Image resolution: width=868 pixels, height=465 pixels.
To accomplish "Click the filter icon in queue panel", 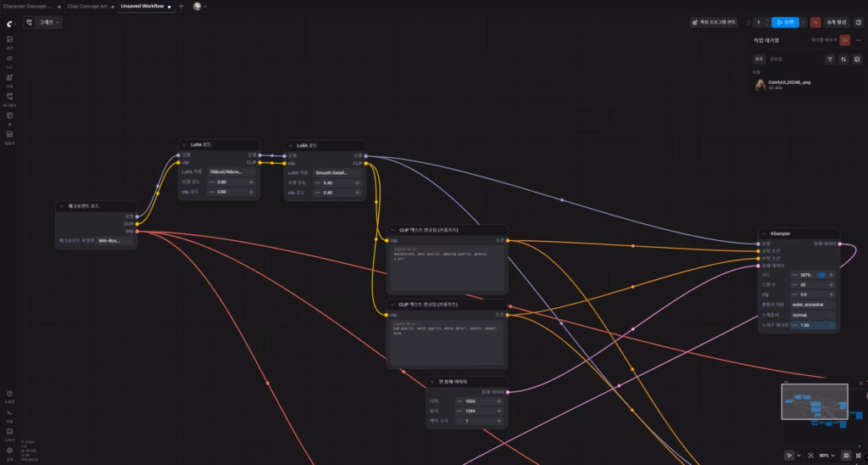I will (x=830, y=59).
